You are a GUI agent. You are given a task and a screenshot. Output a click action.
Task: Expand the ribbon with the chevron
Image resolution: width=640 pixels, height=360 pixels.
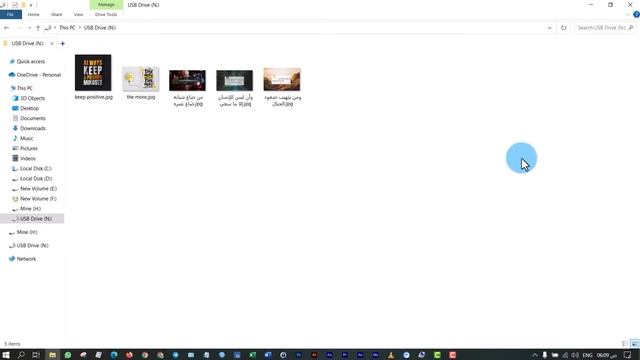point(628,14)
